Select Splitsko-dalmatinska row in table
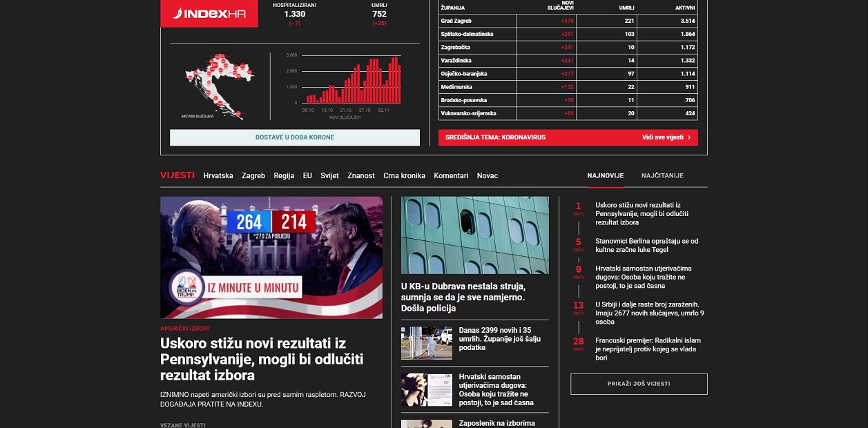Screen dimensions: 868x428 [x=568, y=34]
